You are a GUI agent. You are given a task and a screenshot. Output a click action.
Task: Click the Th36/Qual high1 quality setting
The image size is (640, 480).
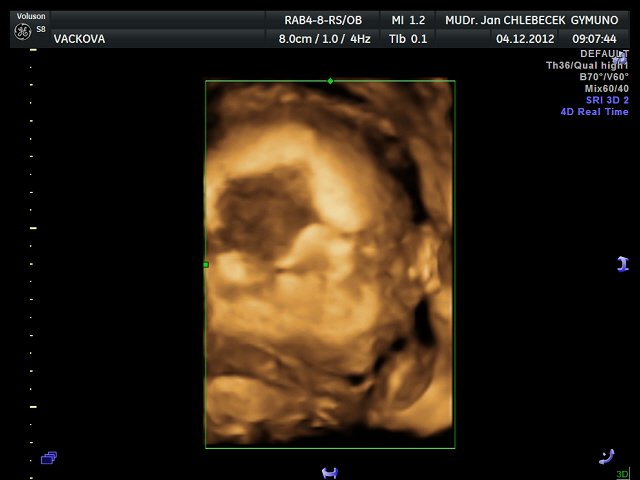pyautogui.click(x=586, y=65)
